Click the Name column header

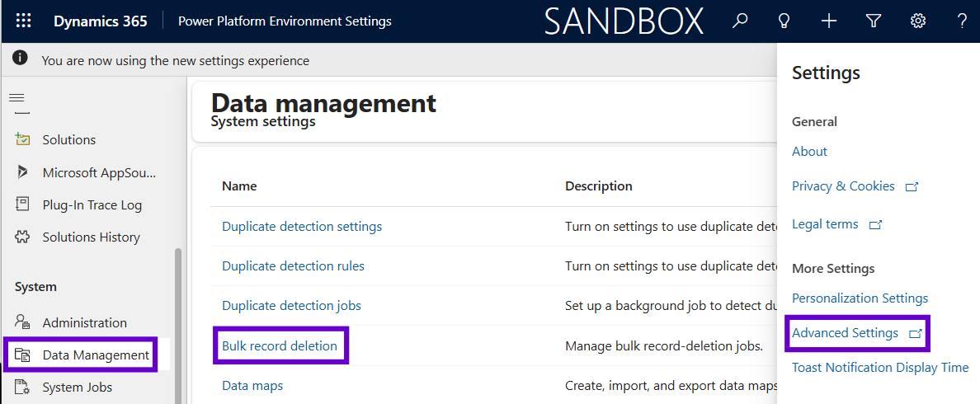pyautogui.click(x=239, y=186)
